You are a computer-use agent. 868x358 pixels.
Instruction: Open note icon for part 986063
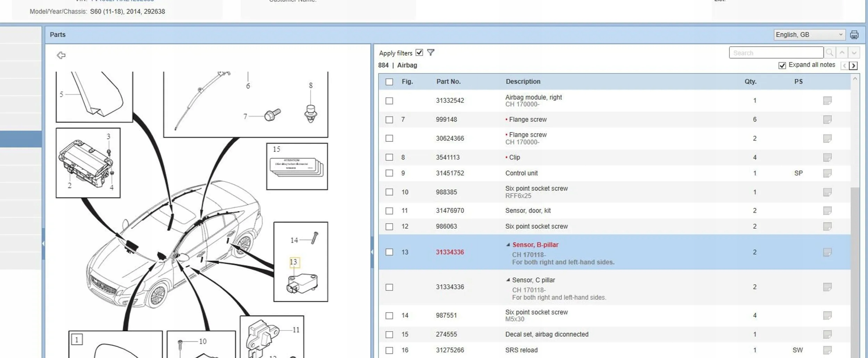pyautogui.click(x=827, y=227)
